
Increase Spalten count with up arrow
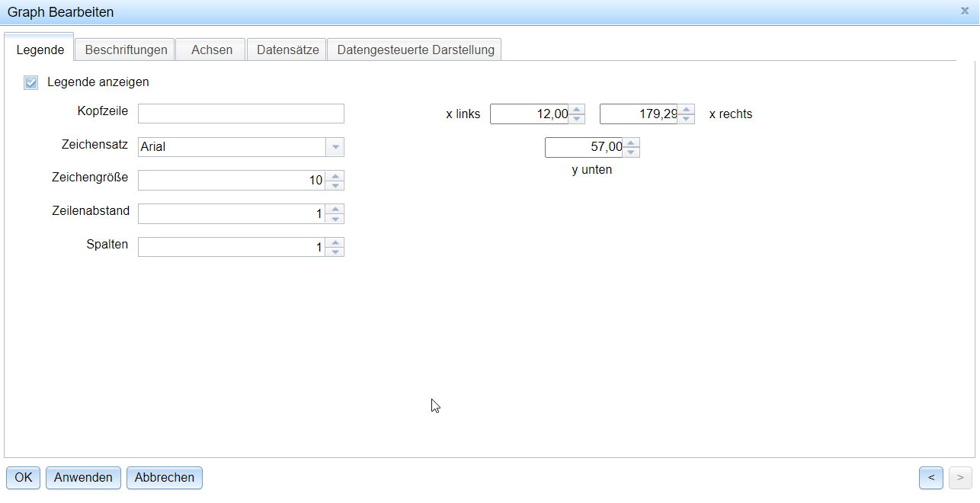click(x=335, y=243)
